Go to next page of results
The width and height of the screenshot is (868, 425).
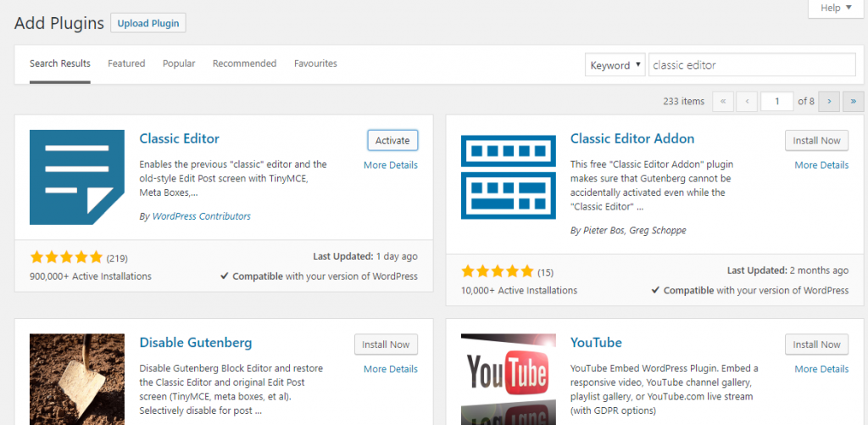(829, 102)
